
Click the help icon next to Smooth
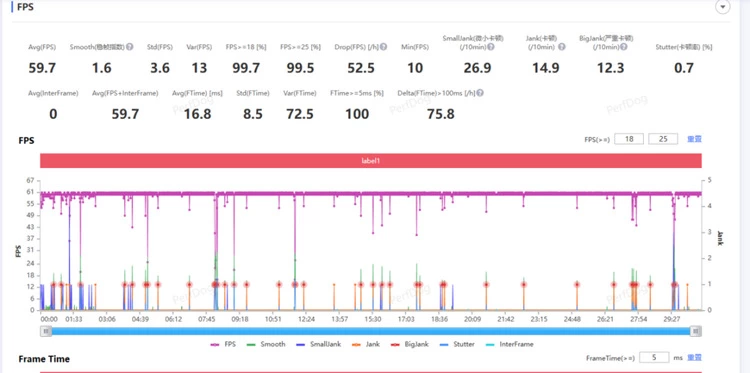pyautogui.click(x=130, y=47)
